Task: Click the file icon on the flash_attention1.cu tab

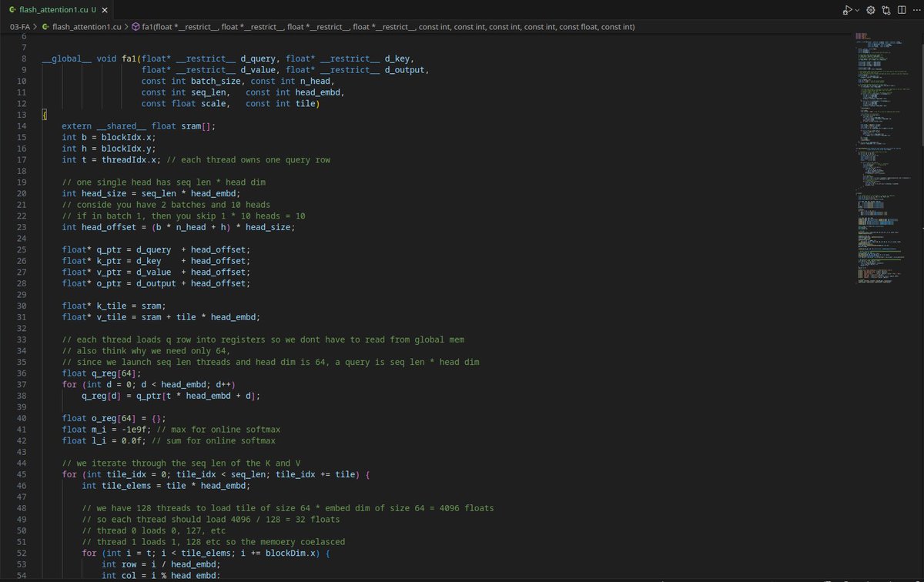Action: (12, 10)
